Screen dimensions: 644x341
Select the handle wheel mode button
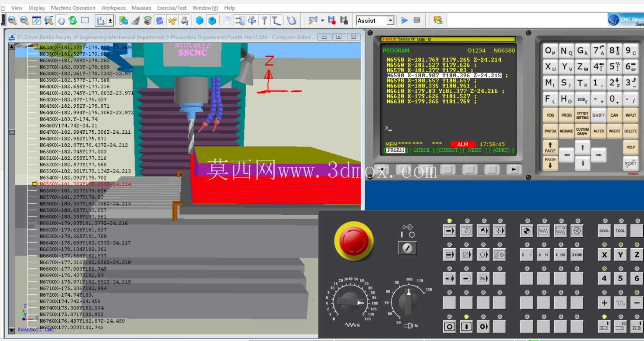pyautogui.click(x=577, y=231)
